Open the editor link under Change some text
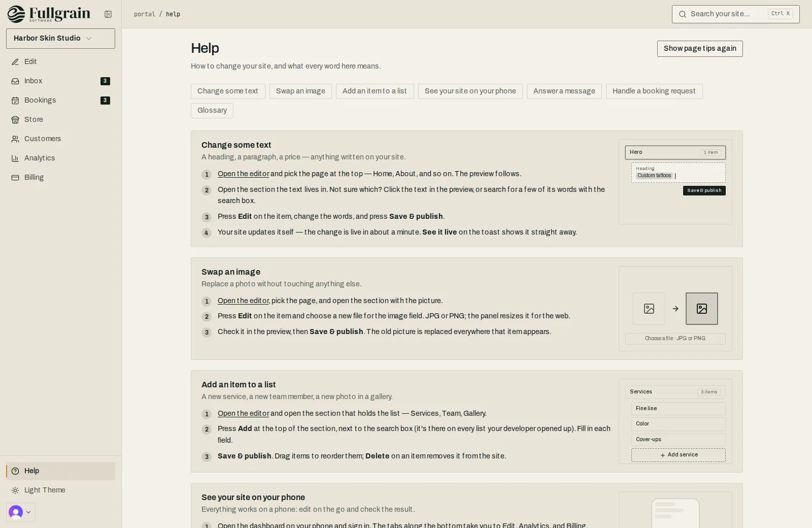Image resolution: width=812 pixels, height=528 pixels. coord(243,174)
